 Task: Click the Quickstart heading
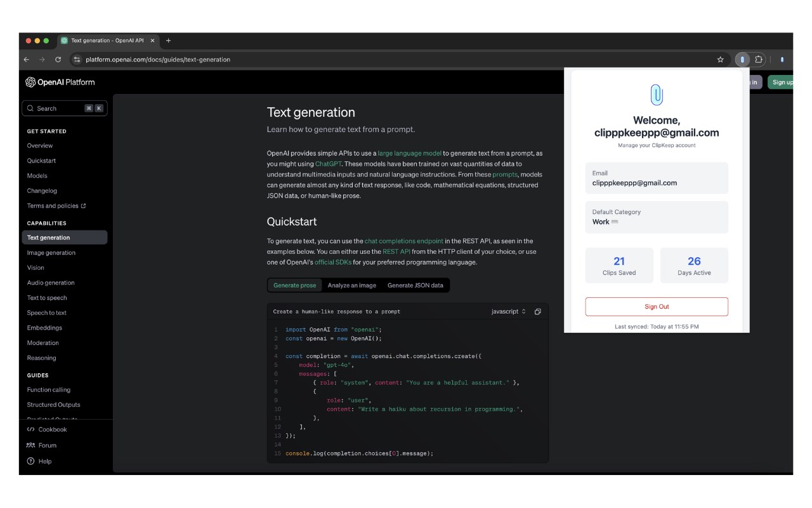(292, 222)
